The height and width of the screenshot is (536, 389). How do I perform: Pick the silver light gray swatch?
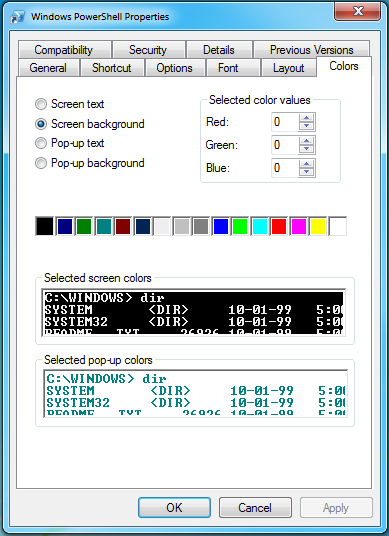coord(182,226)
